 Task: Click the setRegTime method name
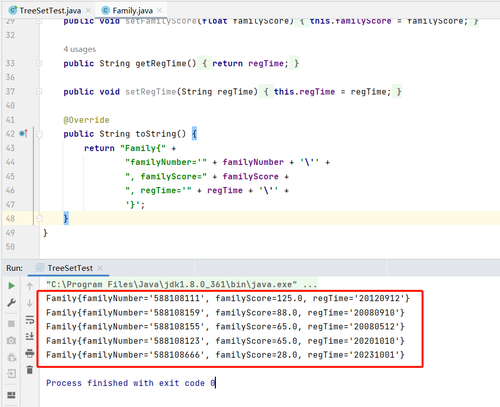pos(151,92)
